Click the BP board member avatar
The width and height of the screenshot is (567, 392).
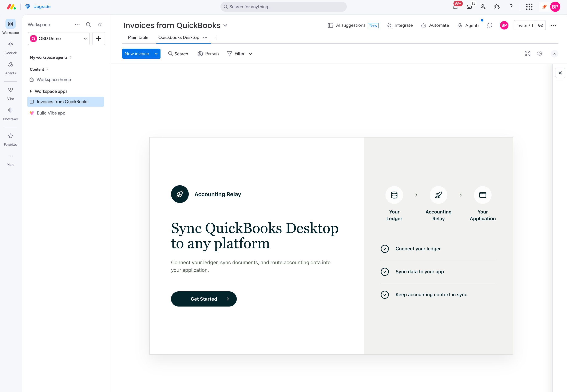[504, 25]
